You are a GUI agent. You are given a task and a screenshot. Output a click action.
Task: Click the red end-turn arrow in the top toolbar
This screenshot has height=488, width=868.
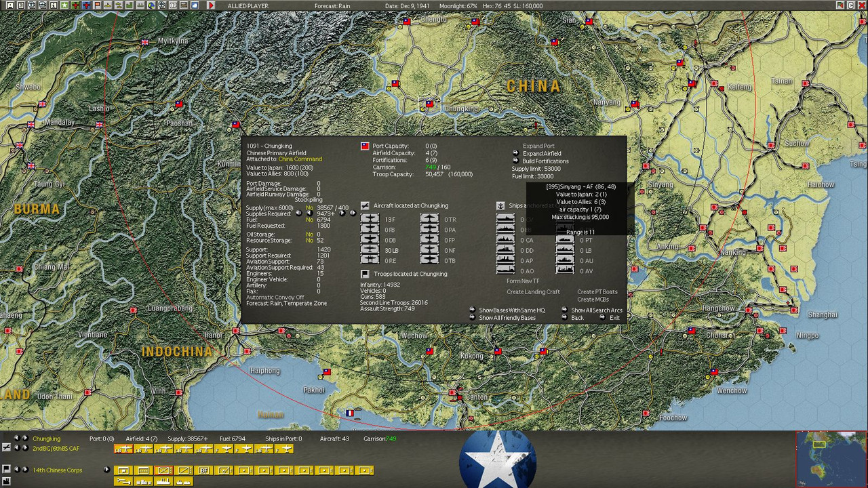coord(211,5)
